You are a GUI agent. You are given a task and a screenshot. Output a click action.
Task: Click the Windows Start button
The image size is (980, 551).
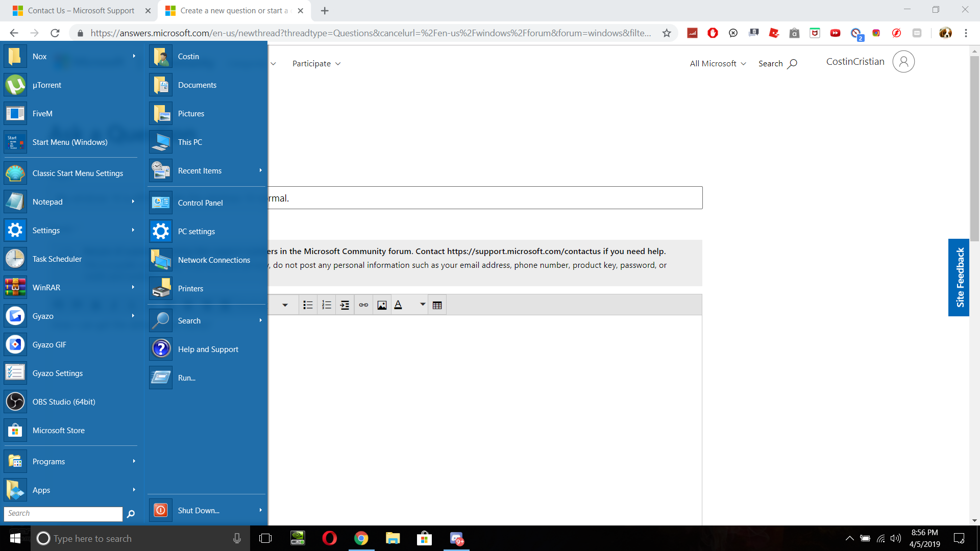point(15,538)
